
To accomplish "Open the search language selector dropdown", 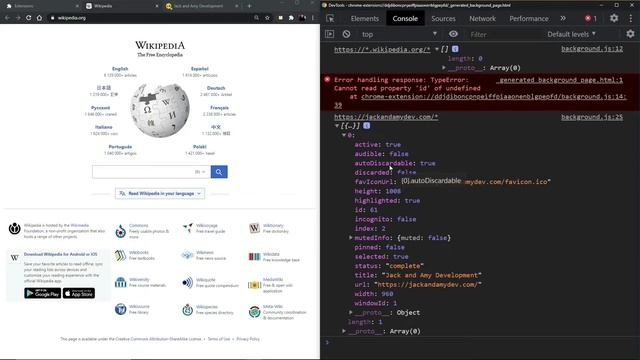I will (x=200, y=172).
